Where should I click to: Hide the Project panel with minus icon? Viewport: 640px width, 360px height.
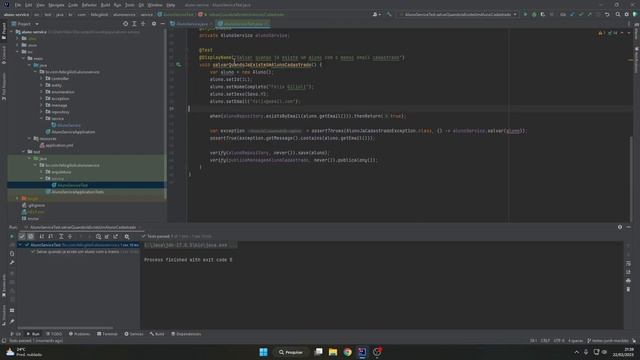coord(162,24)
